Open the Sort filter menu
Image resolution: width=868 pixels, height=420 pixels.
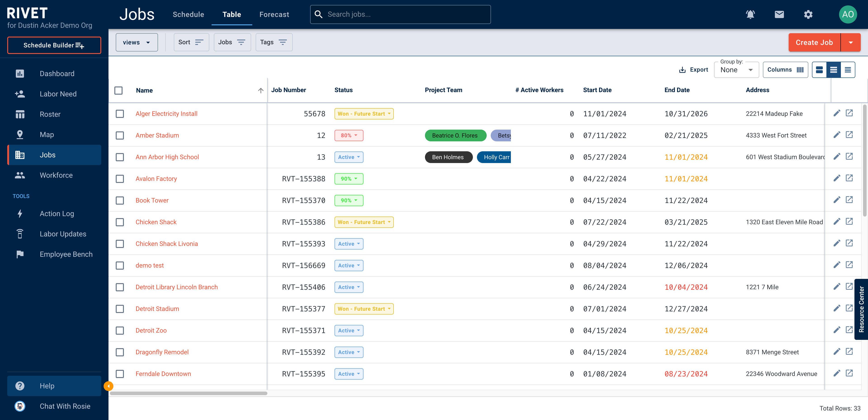point(191,42)
